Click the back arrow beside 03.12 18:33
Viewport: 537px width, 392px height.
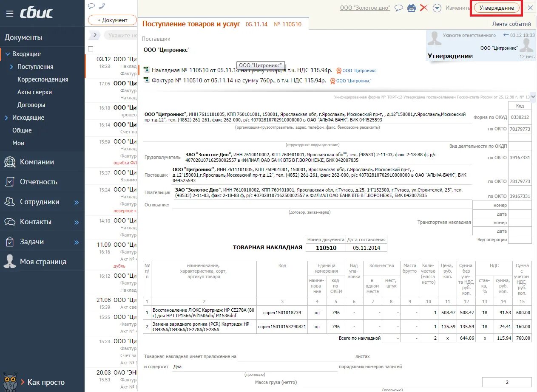point(506,35)
